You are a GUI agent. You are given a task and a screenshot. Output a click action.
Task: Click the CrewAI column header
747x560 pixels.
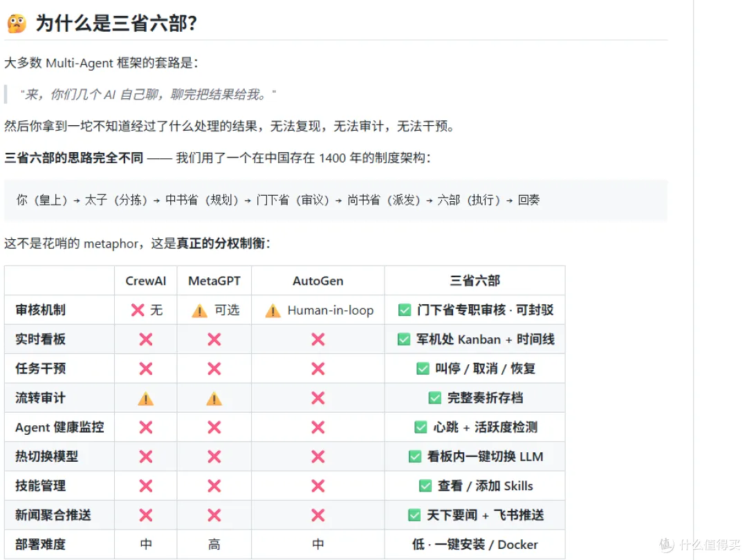146,281
